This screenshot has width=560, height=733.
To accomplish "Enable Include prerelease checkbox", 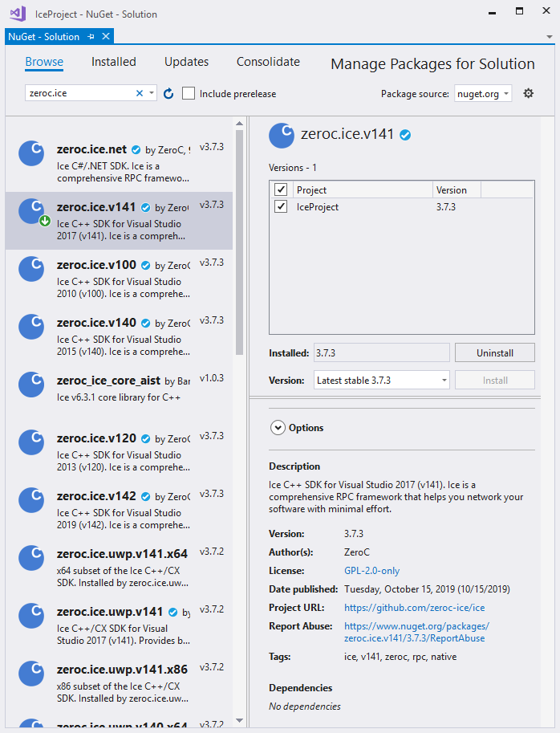I will pyautogui.click(x=189, y=94).
